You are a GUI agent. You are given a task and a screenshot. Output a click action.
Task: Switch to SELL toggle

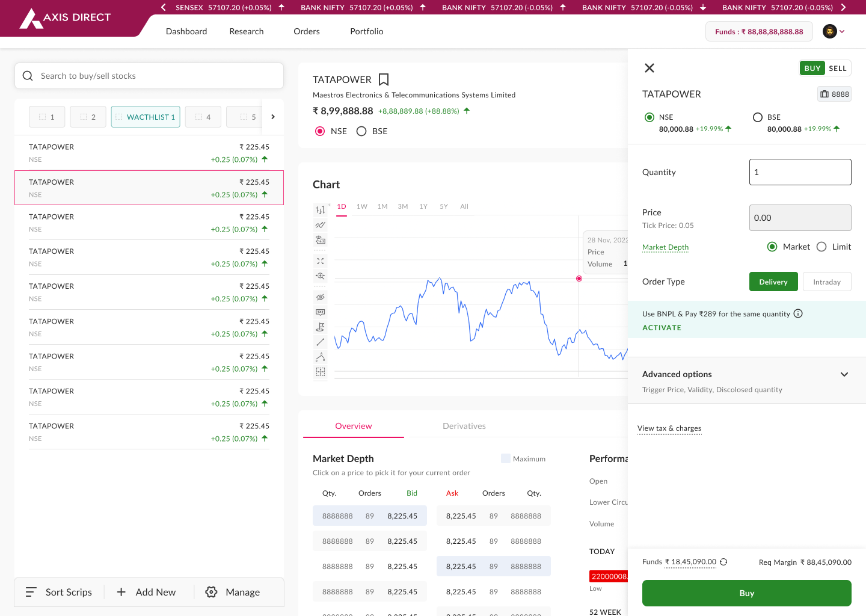[838, 68]
